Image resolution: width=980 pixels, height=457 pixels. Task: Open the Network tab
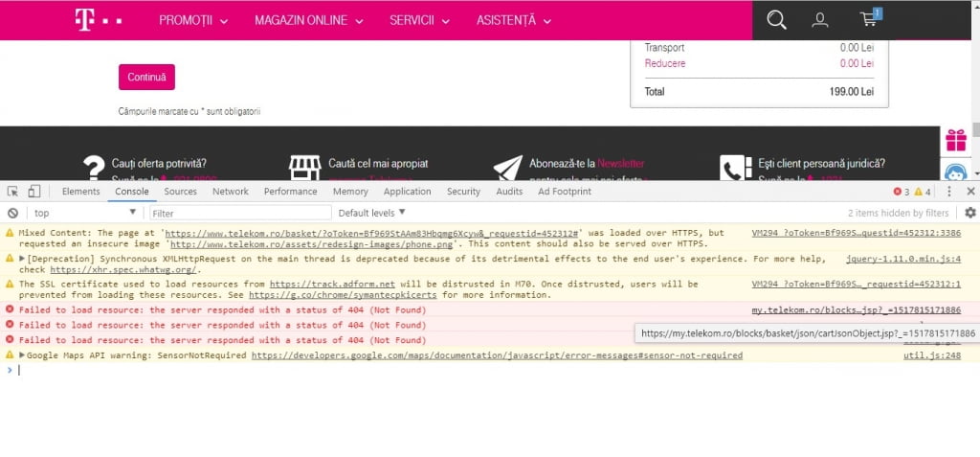(x=230, y=192)
